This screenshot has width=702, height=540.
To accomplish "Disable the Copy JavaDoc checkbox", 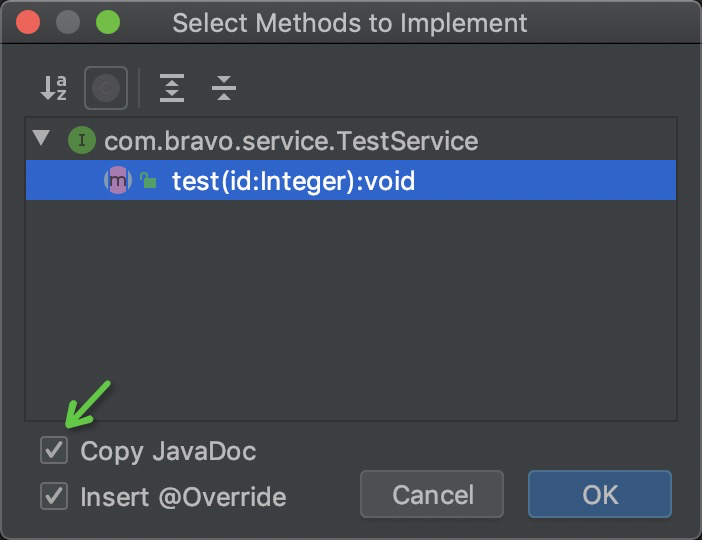I will [54, 451].
